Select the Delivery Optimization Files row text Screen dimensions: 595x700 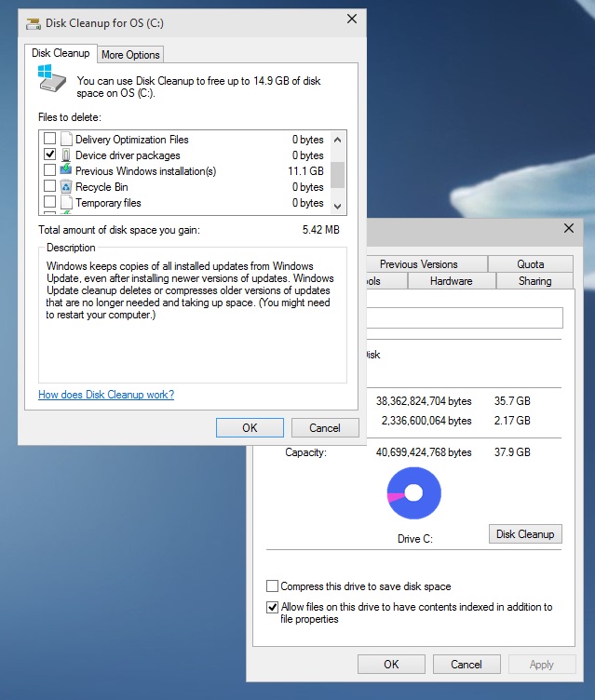click(x=132, y=140)
